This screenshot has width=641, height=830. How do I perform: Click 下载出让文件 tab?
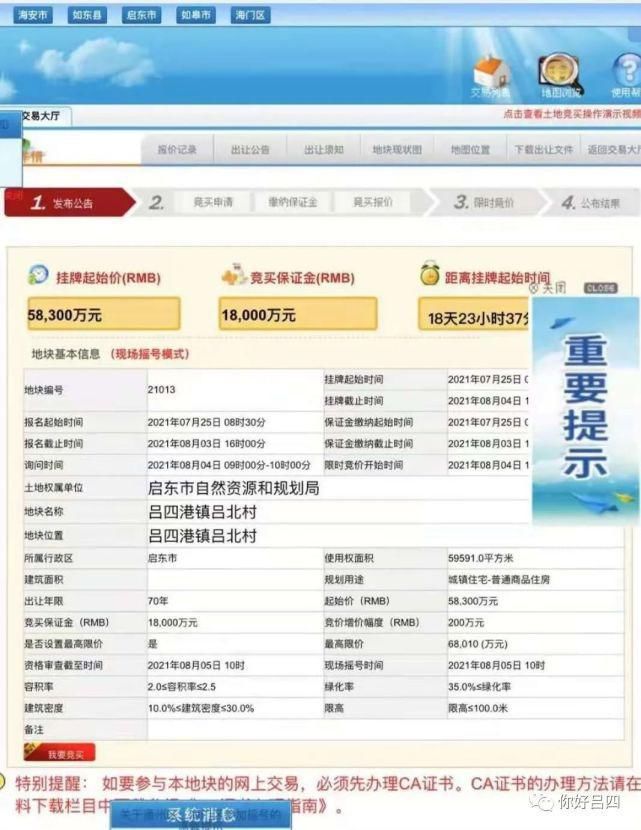pyautogui.click(x=544, y=150)
